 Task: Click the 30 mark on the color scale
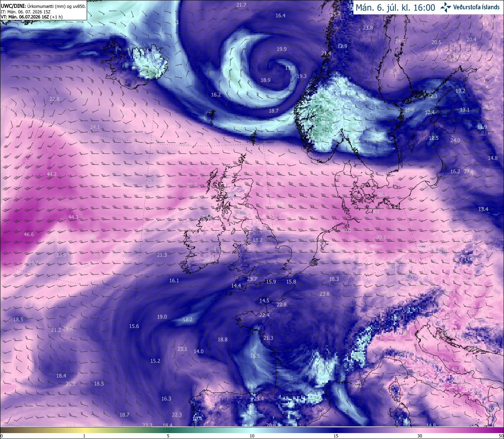click(x=420, y=436)
